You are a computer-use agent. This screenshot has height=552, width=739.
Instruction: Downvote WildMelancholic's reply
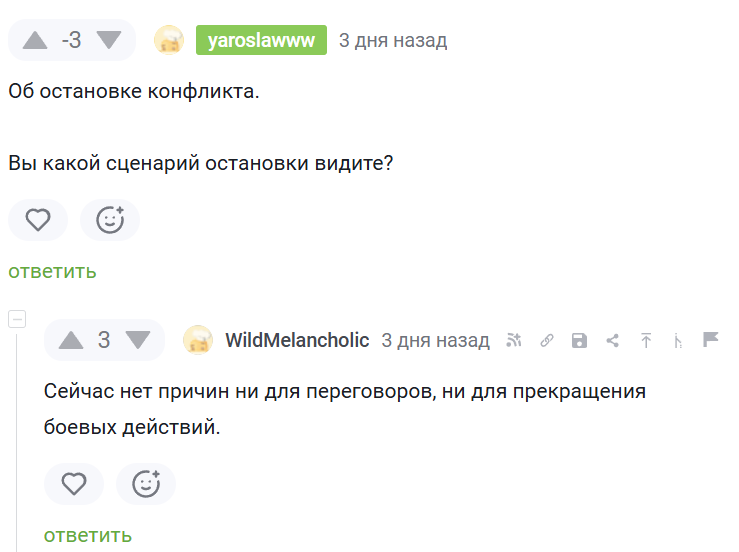tap(137, 340)
